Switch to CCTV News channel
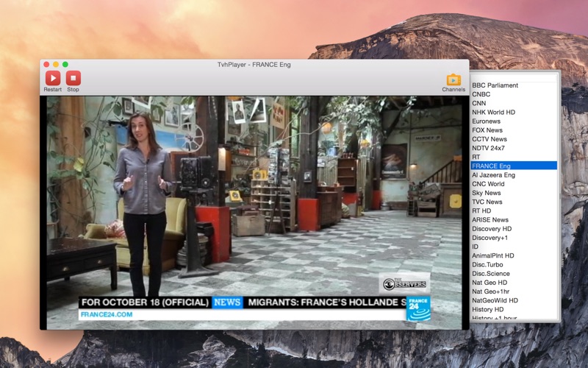Viewport: 588px width, 368px height. pos(514,139)
